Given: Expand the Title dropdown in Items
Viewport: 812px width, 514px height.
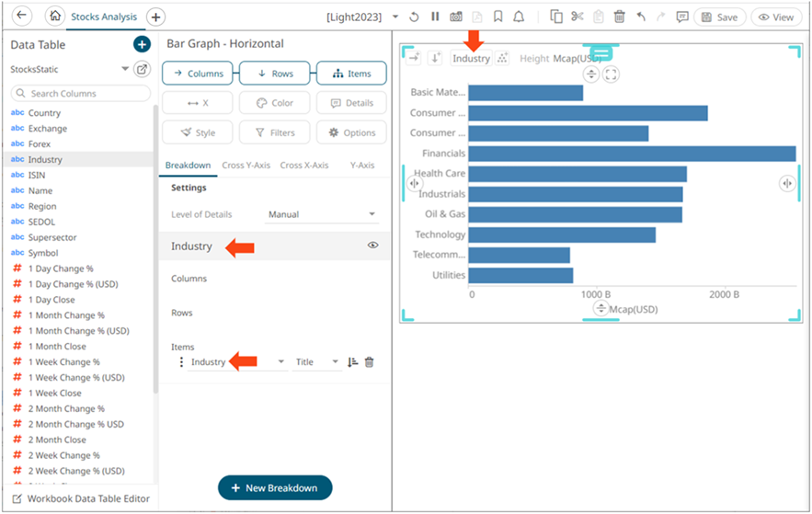Looking at the screenshot, I should (x=317, y=362).
